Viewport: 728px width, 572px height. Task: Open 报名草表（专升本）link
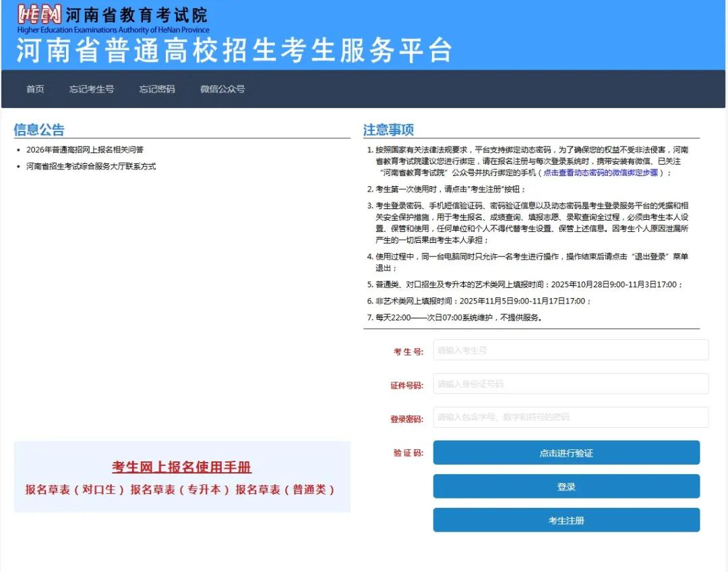(x=180, y=490)
